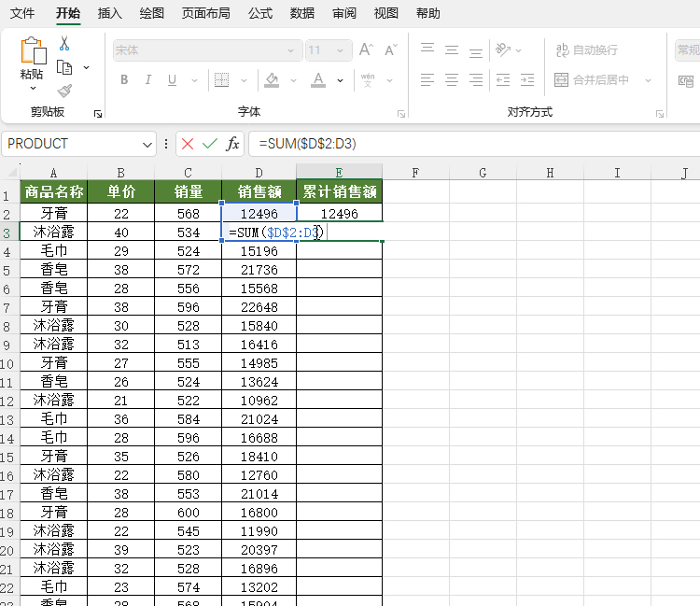Select the row 3 header

pos(9,233)
